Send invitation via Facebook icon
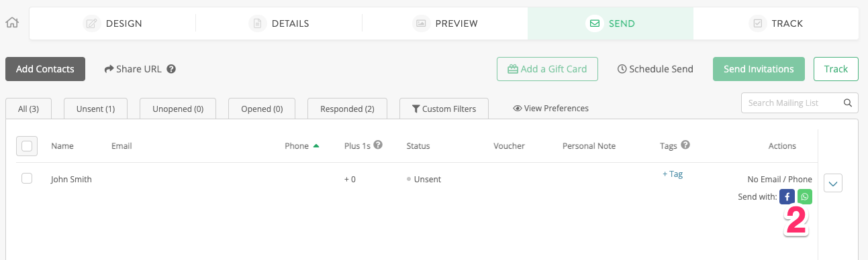 point(787,197)
